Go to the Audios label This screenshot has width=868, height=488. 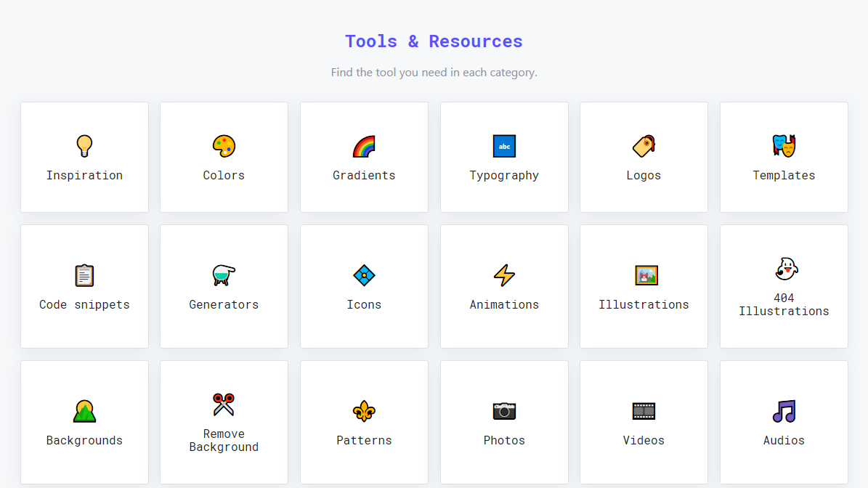(x=783, y=440)
